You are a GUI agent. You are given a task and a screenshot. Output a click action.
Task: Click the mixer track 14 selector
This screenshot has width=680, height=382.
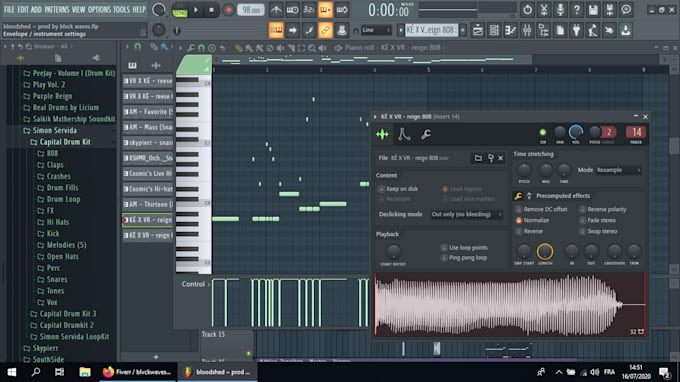(x=636, y=132)
